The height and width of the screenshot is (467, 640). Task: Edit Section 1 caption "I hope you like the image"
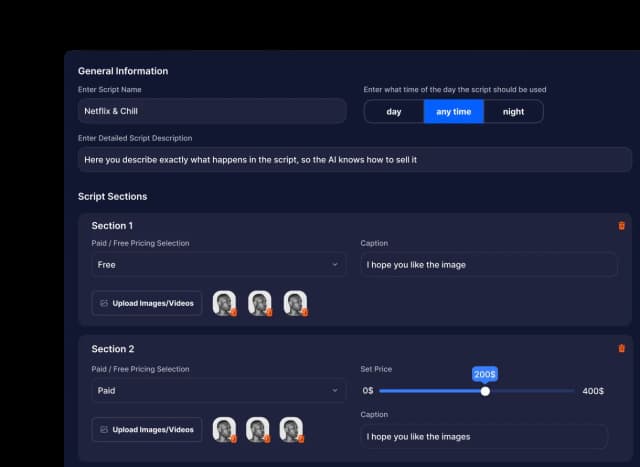click(x=489, y=265)
